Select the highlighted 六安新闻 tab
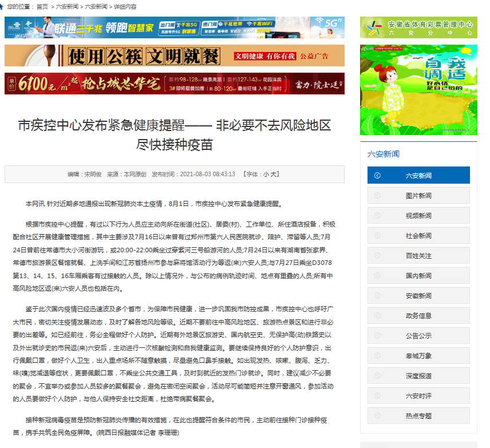Image resolution: width=490 pixels, height=448 pixels. (x=418, y=175)
